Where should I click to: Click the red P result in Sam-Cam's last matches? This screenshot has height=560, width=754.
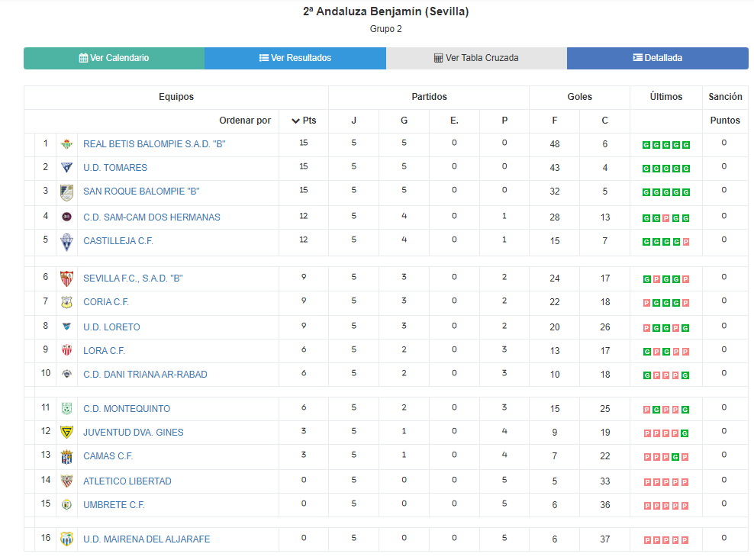pos(666,218)
